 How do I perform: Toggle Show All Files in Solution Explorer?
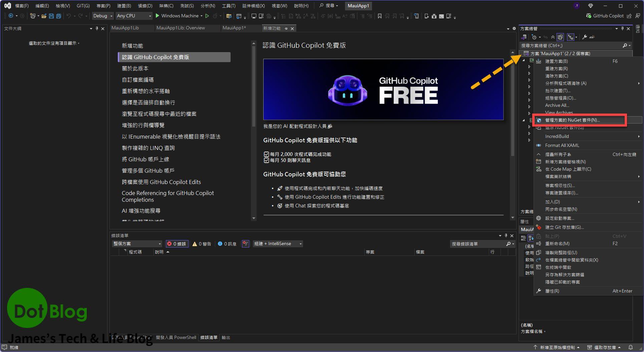click(x=560, y=37)
